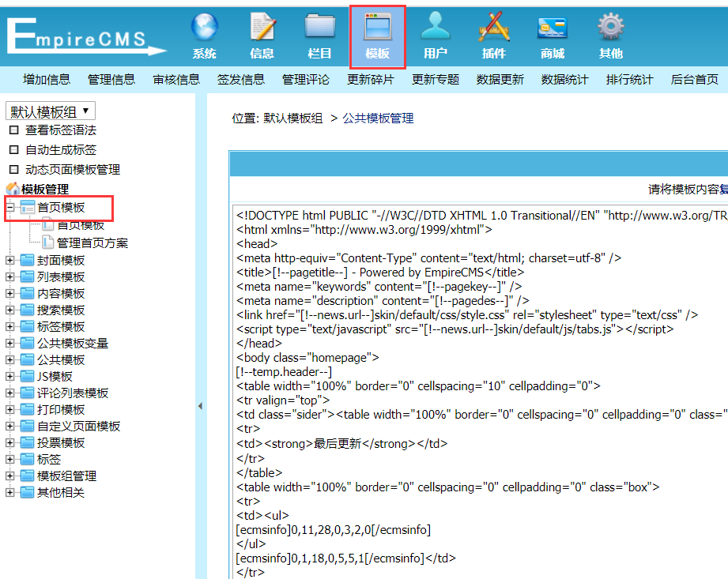
Task: Go to 数据更新 in the submenu
Action: [x=500, y=79]
